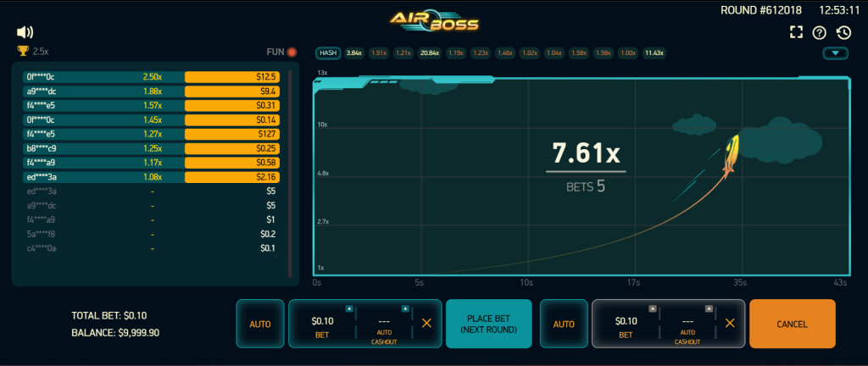This screenshot has height=366, width=868.
Task: Expand the round history dropdown arrow
Action: click(836, 53)
